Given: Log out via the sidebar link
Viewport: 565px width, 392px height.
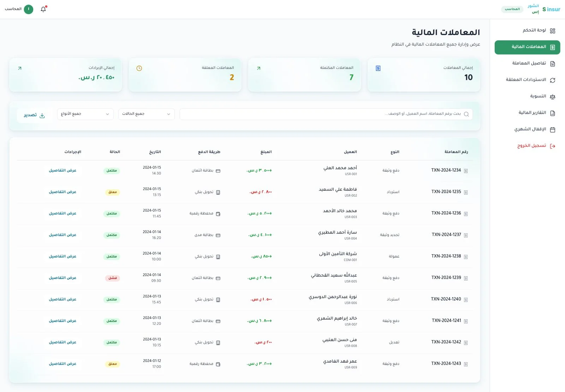Looking at the screenshot, I should click(527, 146).
